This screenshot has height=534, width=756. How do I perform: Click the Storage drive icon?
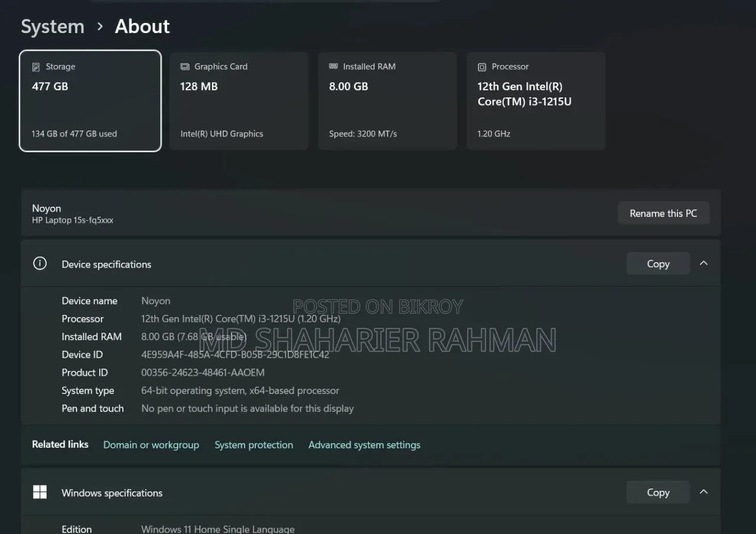coord(36,67)
